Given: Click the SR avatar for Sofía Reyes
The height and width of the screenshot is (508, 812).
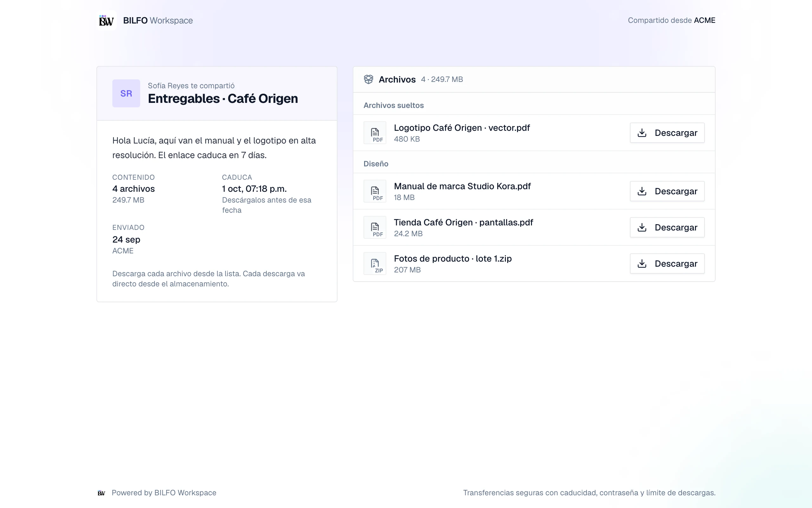Looking at the screenshot, I should coord(126,93).
